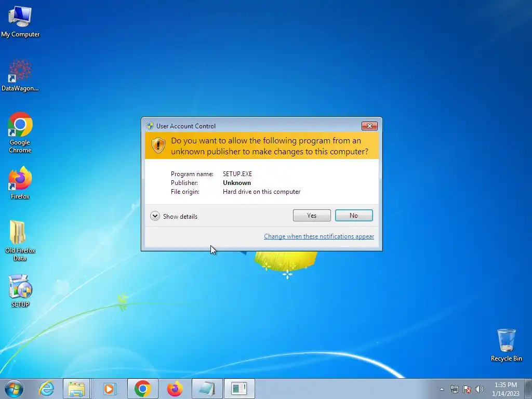Open the volume speaker tray icon
Viewport: 532px width, 399px height.
click(x=480, y=389)
